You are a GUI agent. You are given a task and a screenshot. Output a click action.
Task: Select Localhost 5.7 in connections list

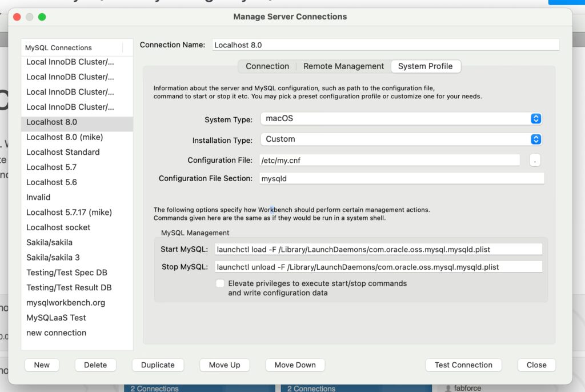click(51, 167)
